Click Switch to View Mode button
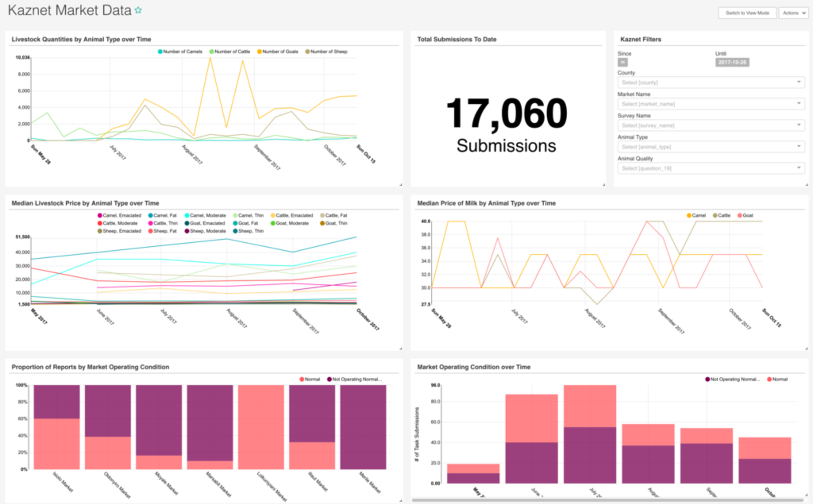The image size is (813, 504). (747, 13)
